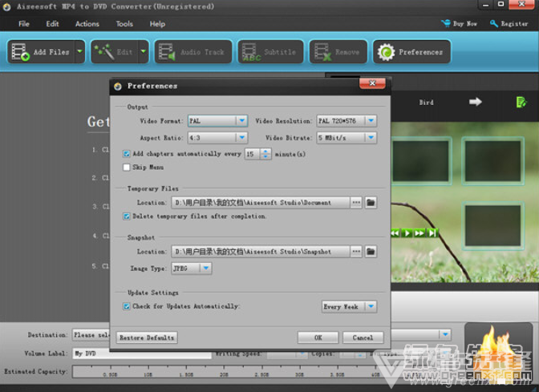This screenshot has width=539, height=392.
Task: Close the Preferences dialog with red X
Action: click(372, 83)
